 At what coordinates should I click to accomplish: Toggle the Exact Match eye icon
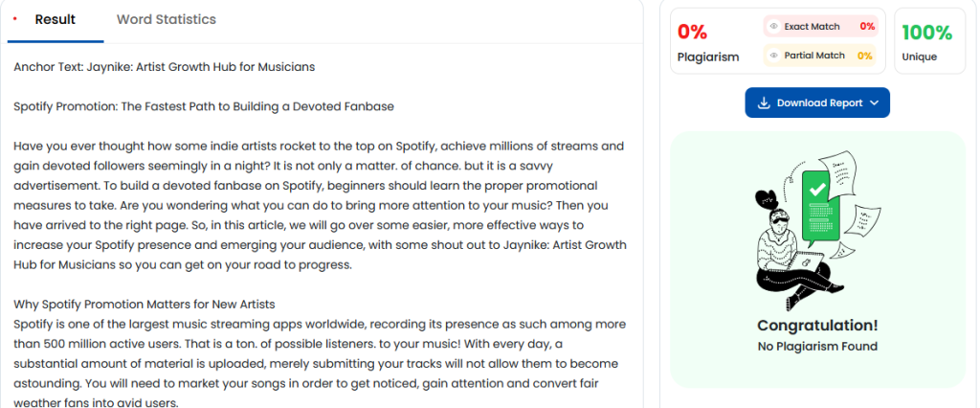click(x=773, y=27)
